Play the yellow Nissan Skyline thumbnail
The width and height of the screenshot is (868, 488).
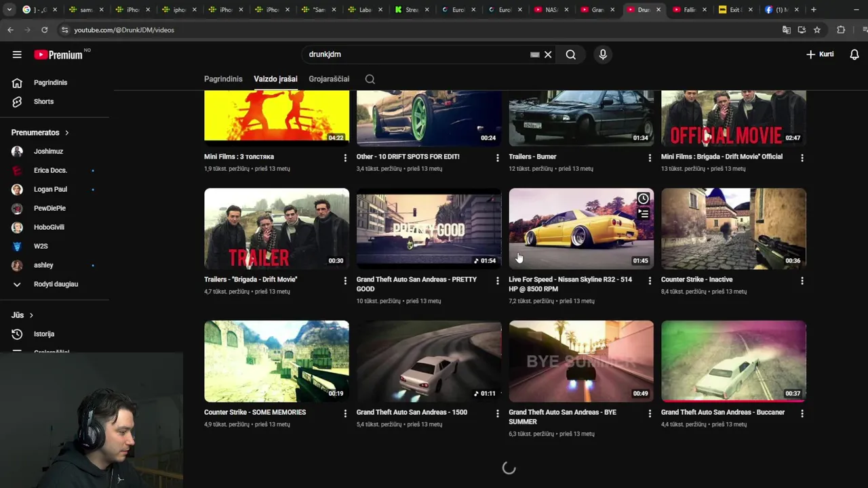(581, 229)
